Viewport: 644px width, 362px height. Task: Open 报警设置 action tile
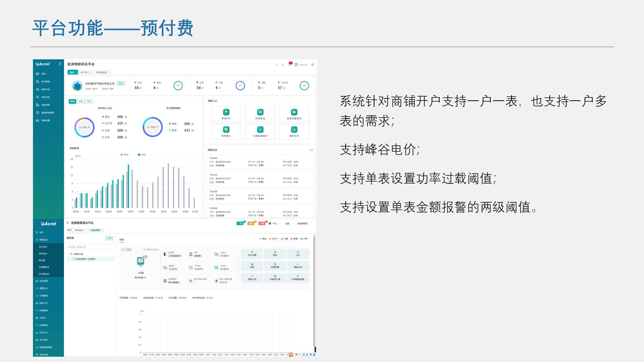click(275, 266)
